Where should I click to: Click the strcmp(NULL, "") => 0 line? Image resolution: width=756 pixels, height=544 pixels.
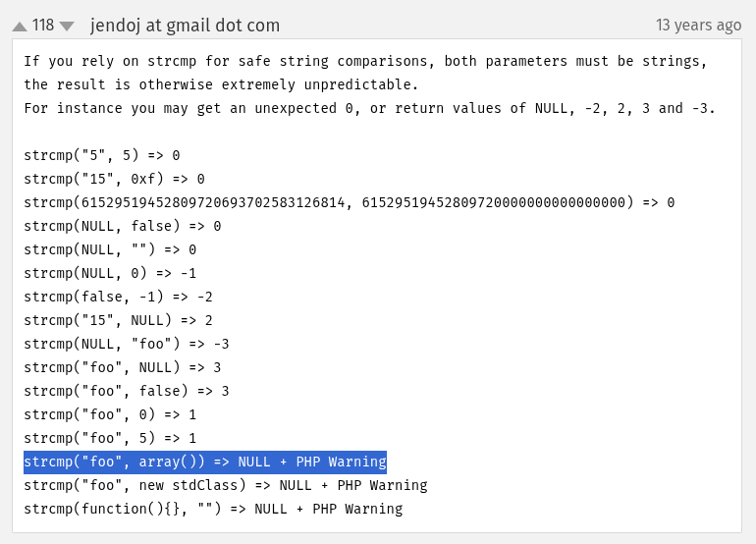(x=110, y=249)
